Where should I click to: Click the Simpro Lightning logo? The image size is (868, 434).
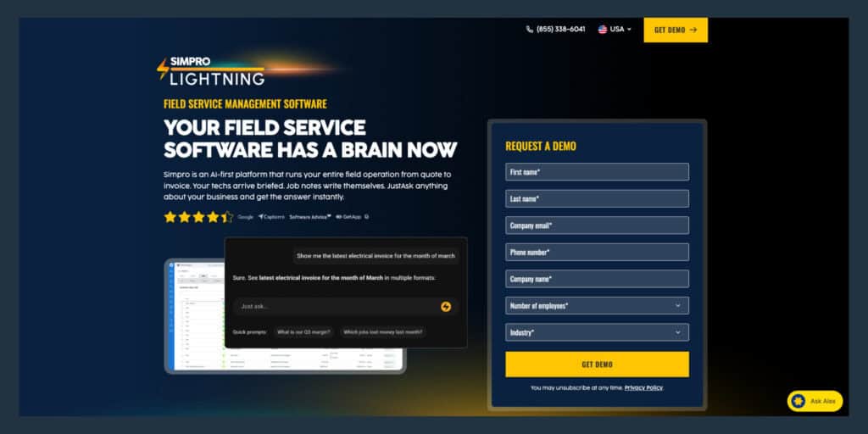tap(211, 71)
